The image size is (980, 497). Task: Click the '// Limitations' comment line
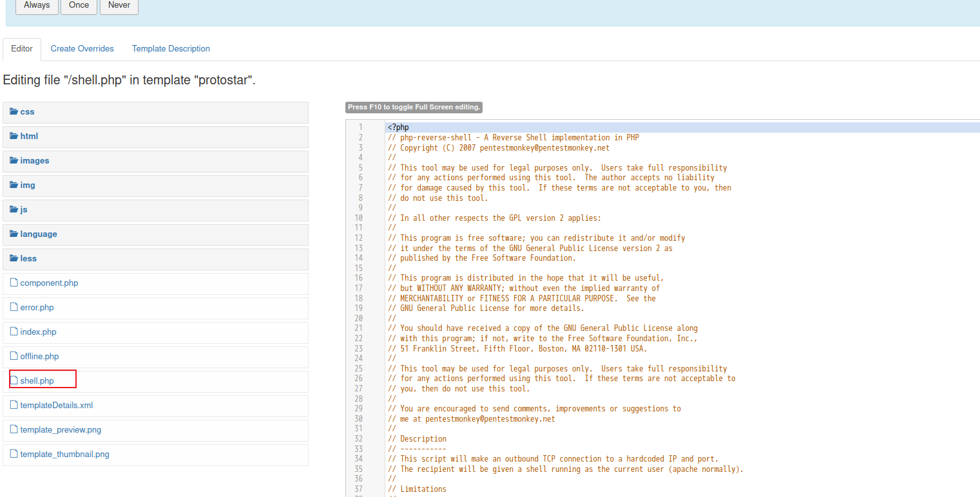417,489
